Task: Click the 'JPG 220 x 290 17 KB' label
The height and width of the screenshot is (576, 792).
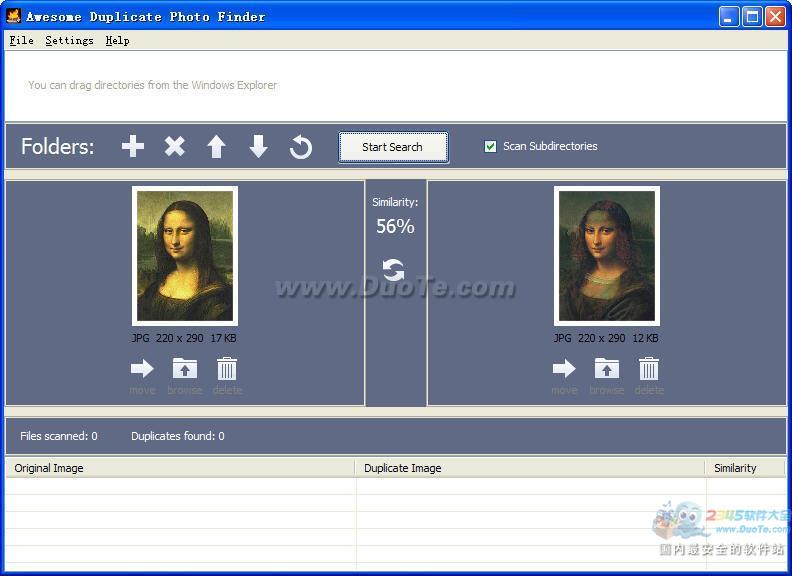Action: pos(184,338)
